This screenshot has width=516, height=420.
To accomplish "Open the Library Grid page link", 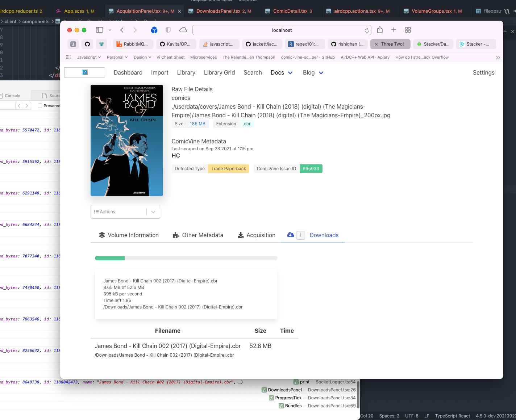I will click(219, 73).
